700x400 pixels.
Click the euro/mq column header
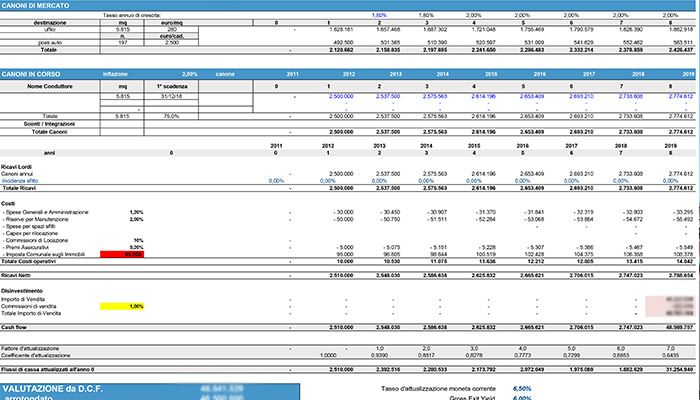pos(171,23)
